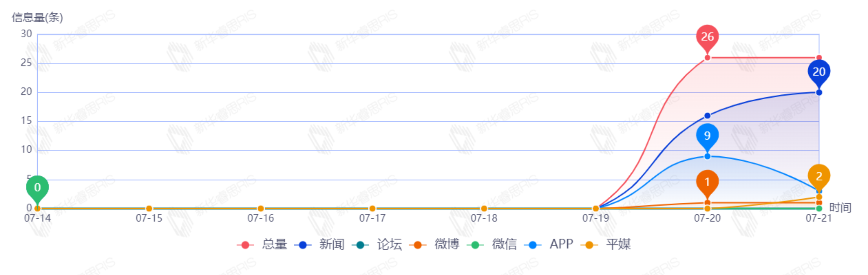Screen dimensions: 868x275
Task: Disable the 平媒 series legend label
Action: [x=618, y=244]
